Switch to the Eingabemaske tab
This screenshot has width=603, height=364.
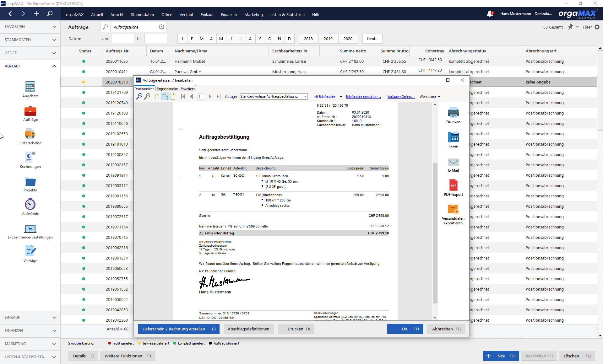click(x=167, y=89)
